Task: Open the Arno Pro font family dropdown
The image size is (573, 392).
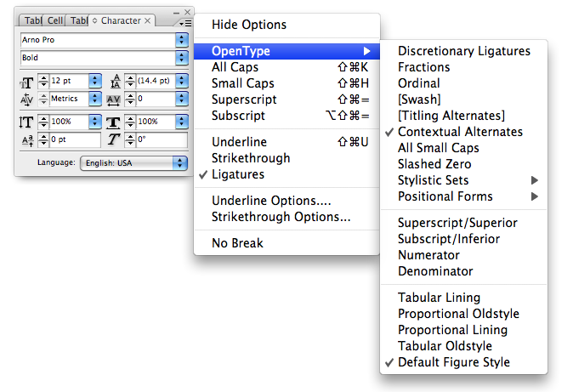Action: tap(182, 40)
